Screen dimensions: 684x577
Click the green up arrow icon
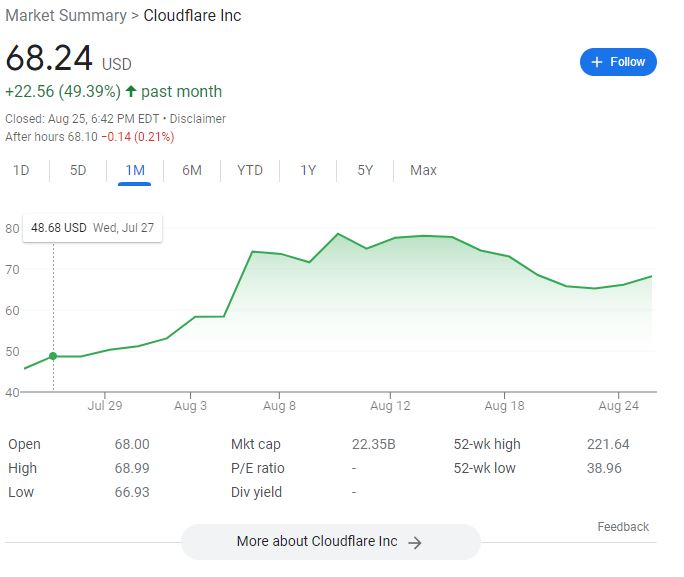tap(131, 91)
